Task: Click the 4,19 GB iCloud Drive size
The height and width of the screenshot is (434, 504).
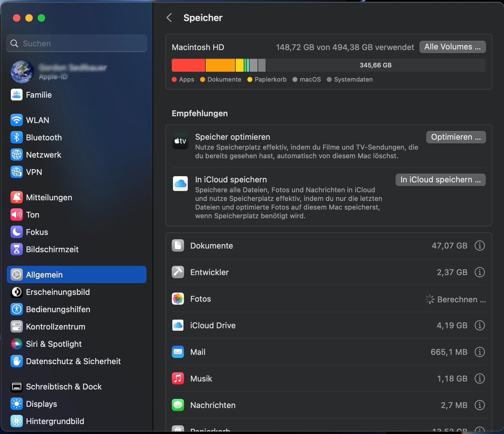Action: (452, 325)
